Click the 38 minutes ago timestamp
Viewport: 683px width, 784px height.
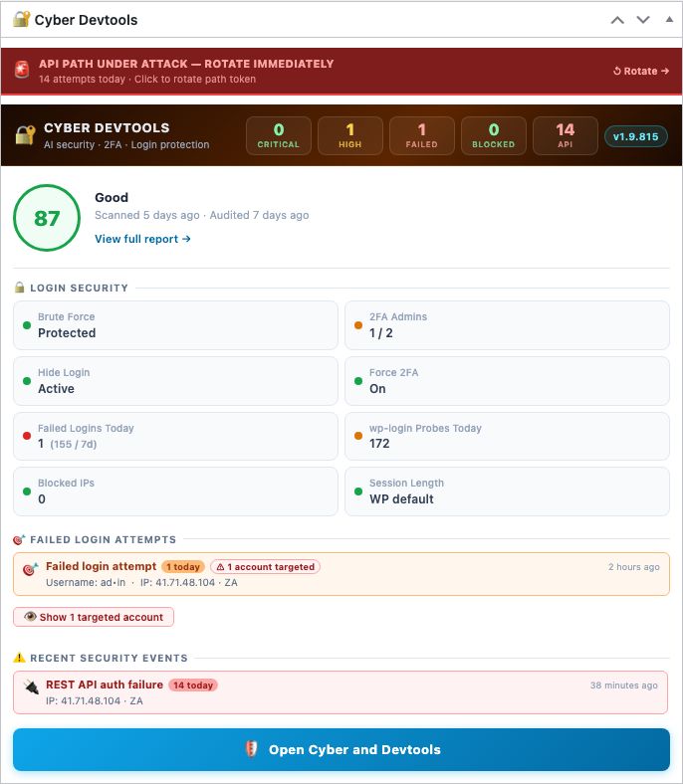coord(624,685)
